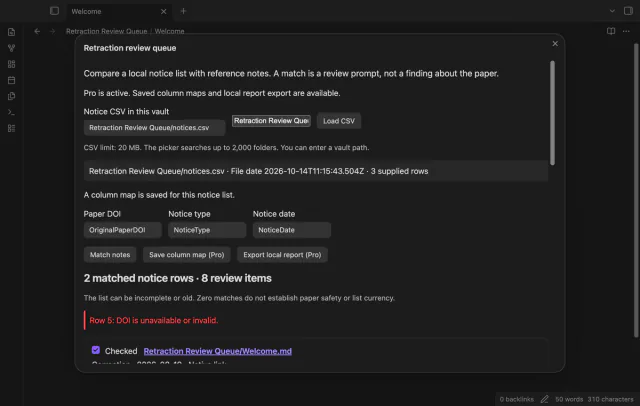The height and width of the screenshot is (406, 640).
Task: Open more options three-dot menu
Action: [626, 31]
